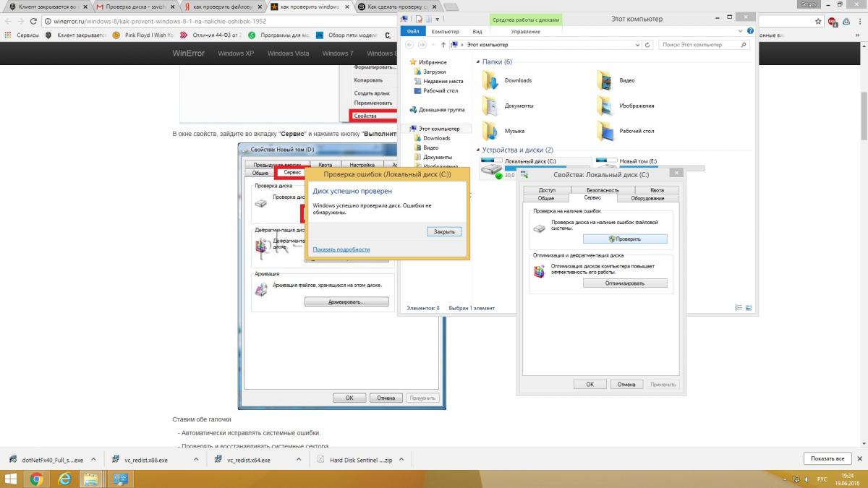The height and width of the screenshot is (488, 868).
Task: Open the Изображения folder icon
Action: [x=605, y=106]
